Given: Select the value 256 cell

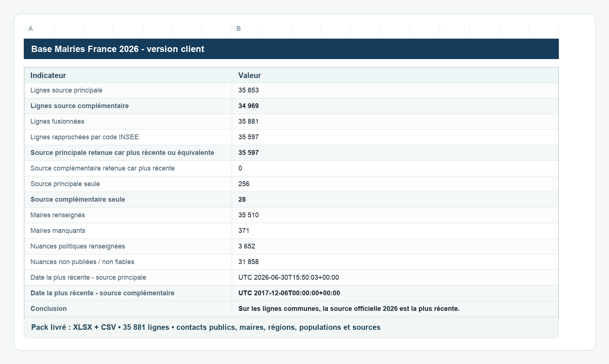Looking at the screenshot, I should point(395,184).
